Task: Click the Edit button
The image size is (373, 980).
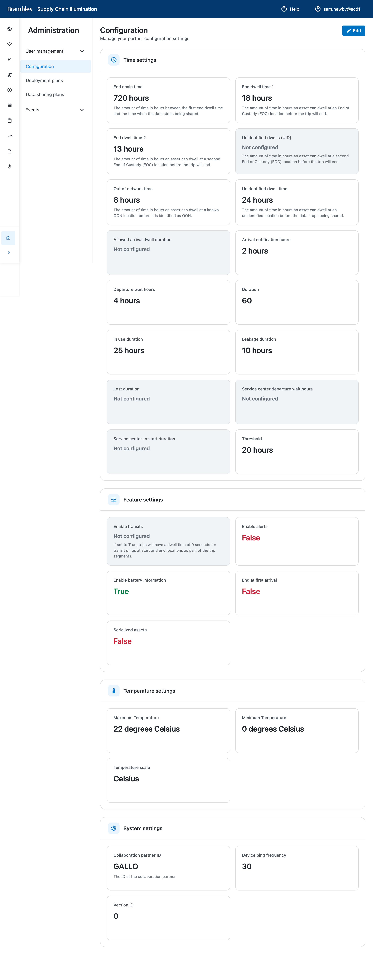Action: [353, 31]
